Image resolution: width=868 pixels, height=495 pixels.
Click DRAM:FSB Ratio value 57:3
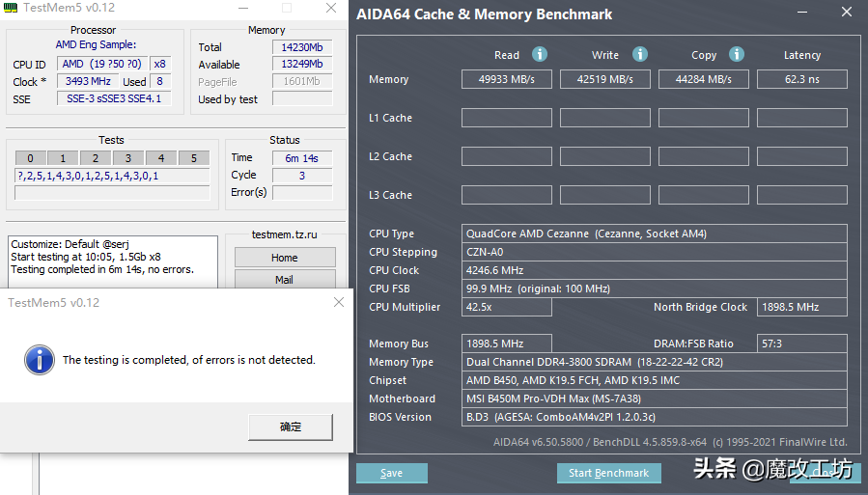pyautogui.click(x=802, y=344)
